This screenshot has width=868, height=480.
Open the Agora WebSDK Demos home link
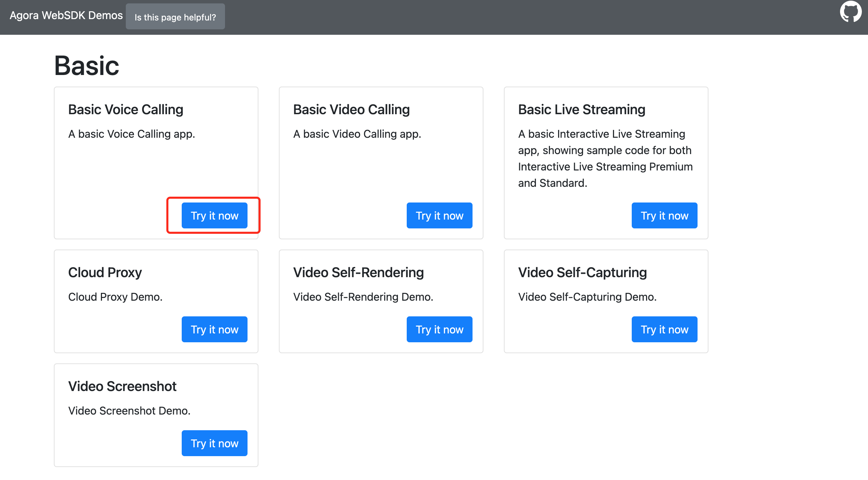tap(66, 15)
